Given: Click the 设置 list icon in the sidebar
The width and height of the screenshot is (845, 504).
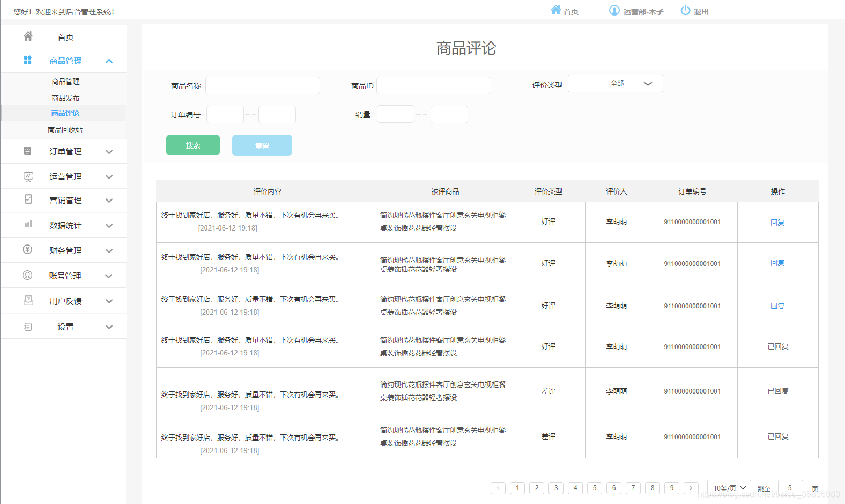Looking at the screenshot, I should [28, 327].
